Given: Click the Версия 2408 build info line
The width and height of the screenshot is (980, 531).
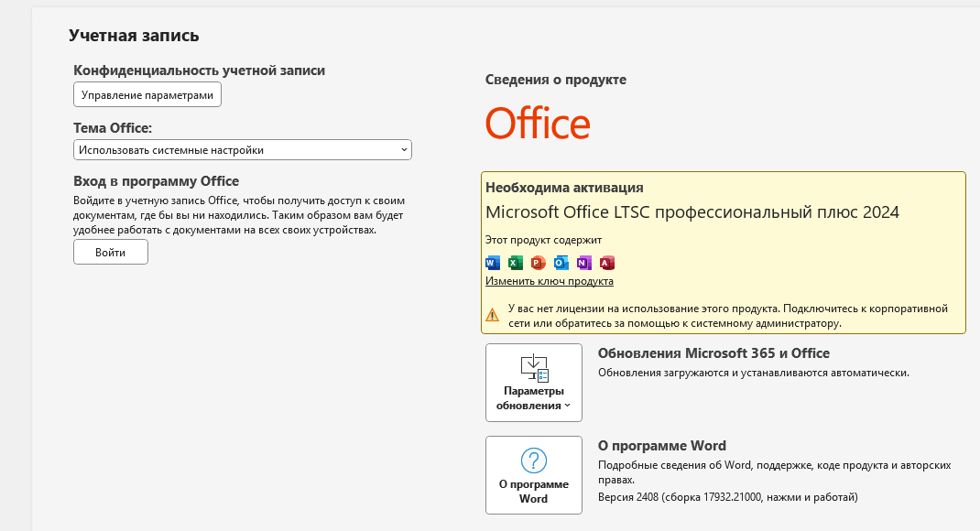Looking at the screenshot, I should click(728, 497).
